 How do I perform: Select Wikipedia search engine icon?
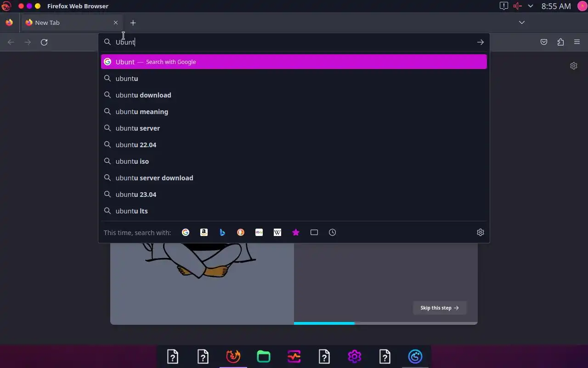click(277, 232)
